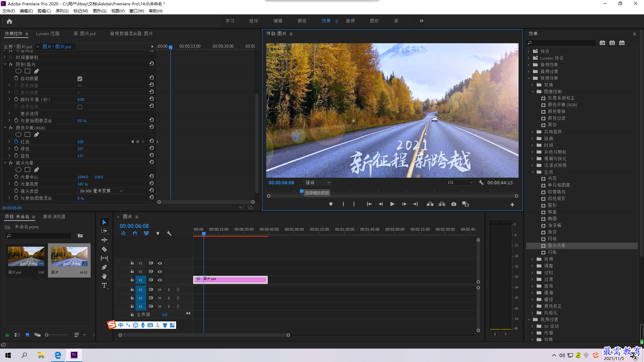The image size is (644, 362).
Task: Show more workspaces chevron
Action: coord(421,21)
